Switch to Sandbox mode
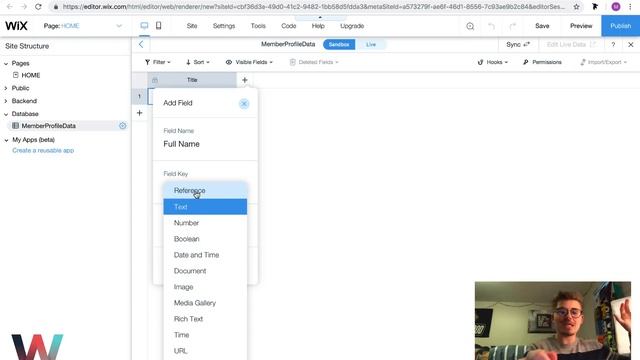The width and height of the screenshot is (640, 360). click(339, 44)
